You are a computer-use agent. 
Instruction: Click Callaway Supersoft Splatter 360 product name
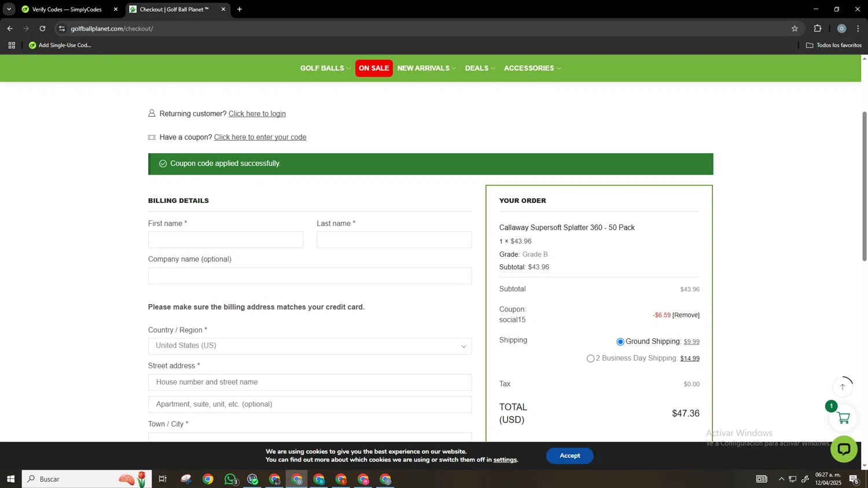point(567,228)
